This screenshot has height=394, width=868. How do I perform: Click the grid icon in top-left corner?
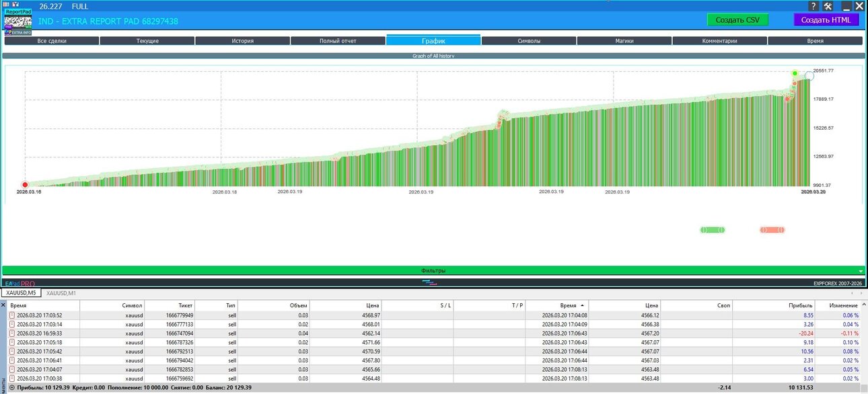click(6, 3)
